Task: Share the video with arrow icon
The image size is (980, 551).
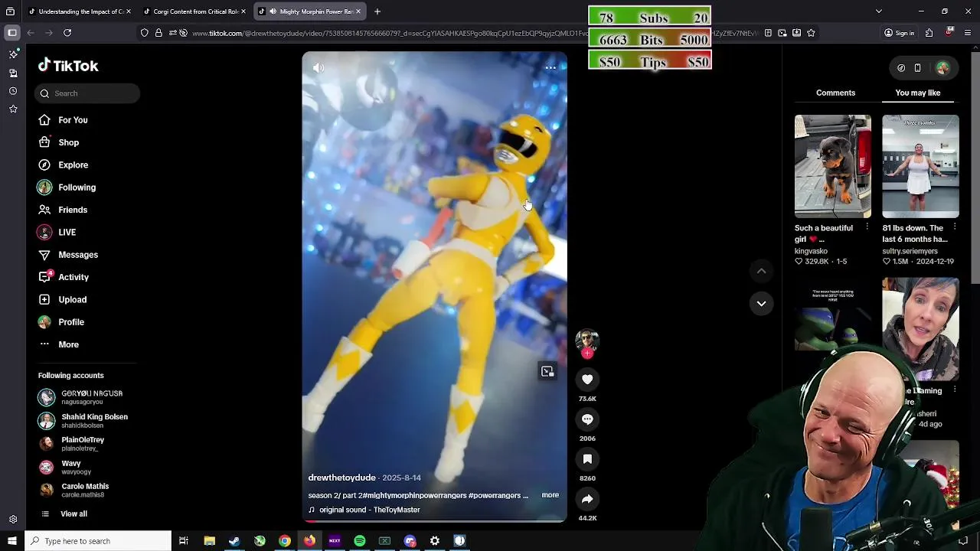Action: (587, 499)
